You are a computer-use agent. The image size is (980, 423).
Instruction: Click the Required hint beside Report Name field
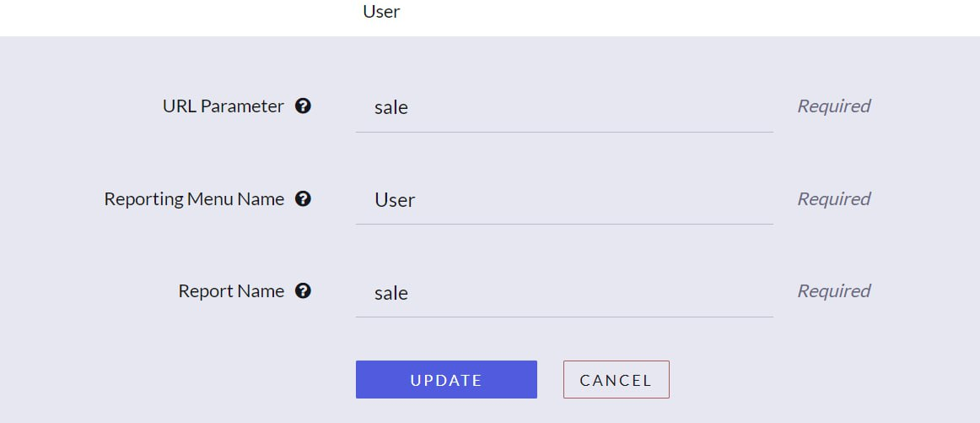pyautogui.click(x=834, y=291)
